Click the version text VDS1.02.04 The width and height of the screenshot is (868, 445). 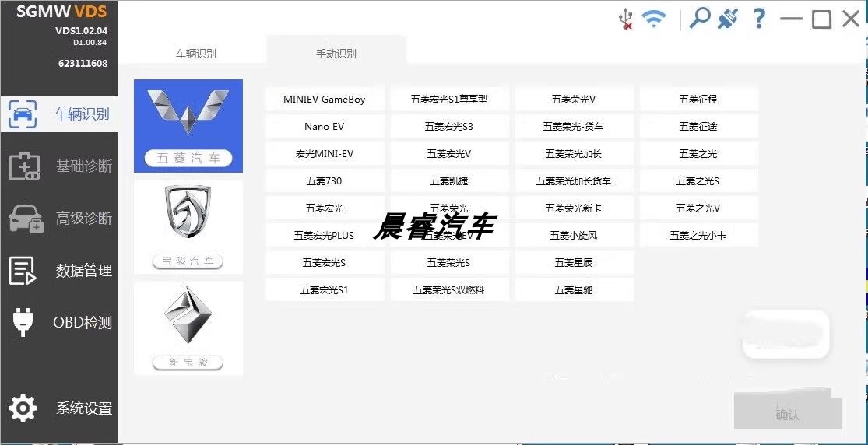coord(82,31)
